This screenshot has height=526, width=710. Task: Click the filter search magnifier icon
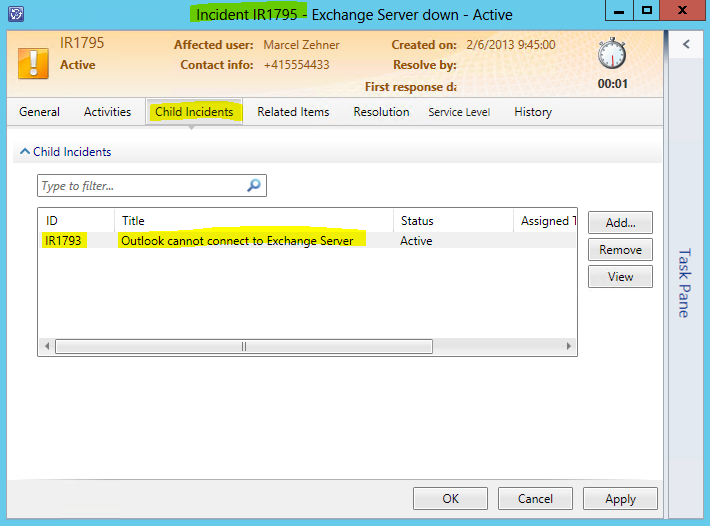click(x=254, y=186)
